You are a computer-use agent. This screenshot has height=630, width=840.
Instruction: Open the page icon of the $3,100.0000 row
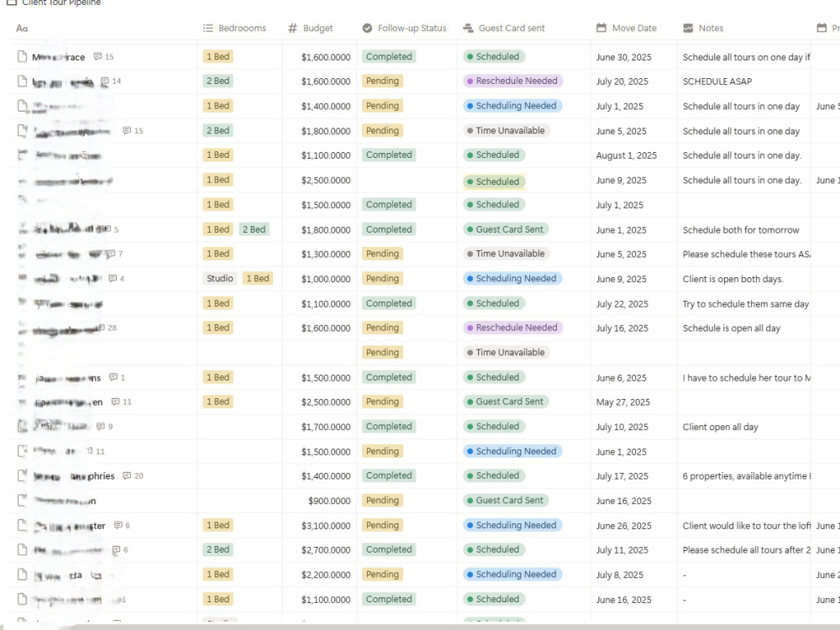(22, 525)
